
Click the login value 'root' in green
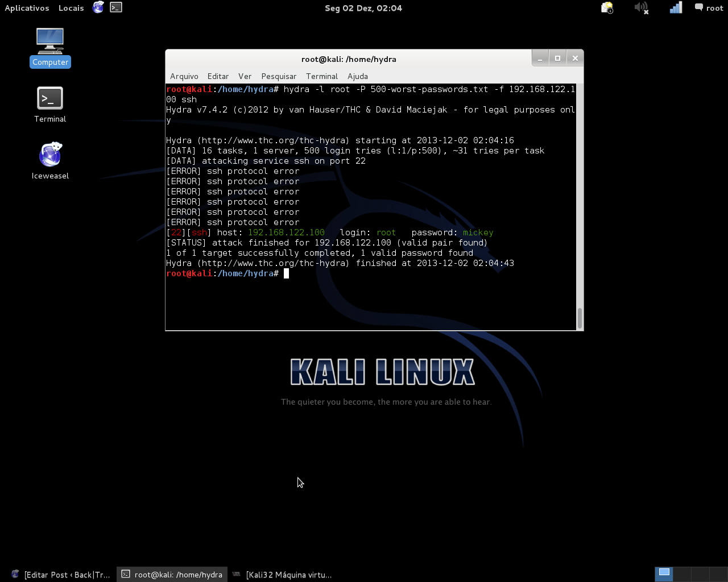(x=386, y=232)
